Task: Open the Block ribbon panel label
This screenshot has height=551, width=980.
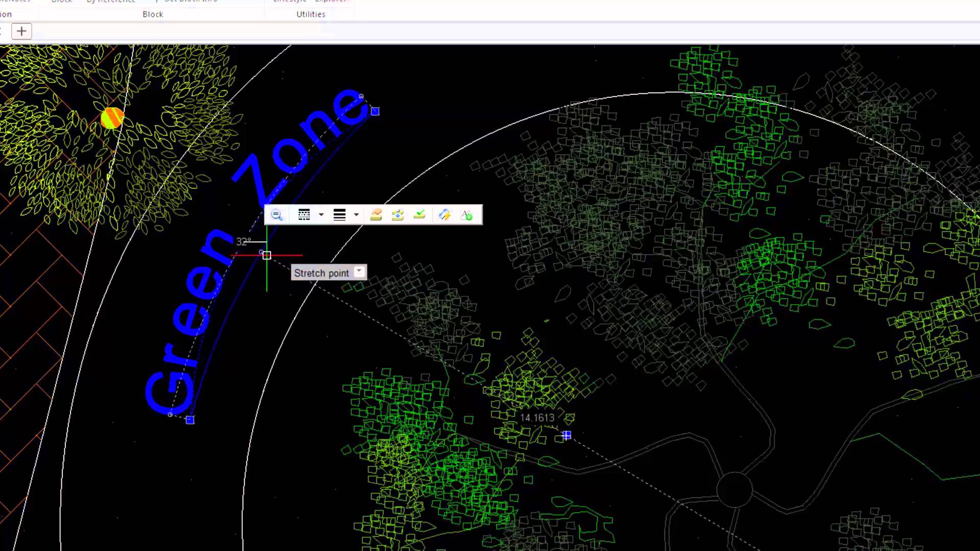Action: 153,14
